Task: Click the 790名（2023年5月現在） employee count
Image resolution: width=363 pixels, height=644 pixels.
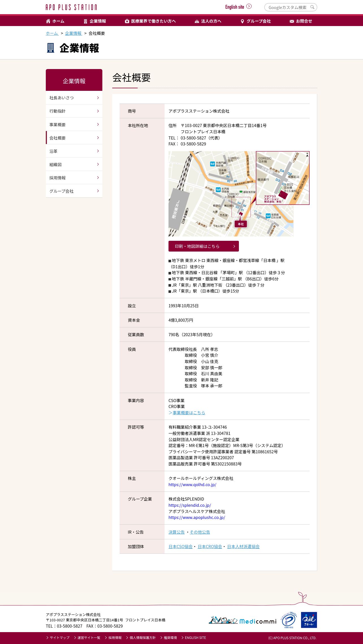Action: click(x=191, y=335)
